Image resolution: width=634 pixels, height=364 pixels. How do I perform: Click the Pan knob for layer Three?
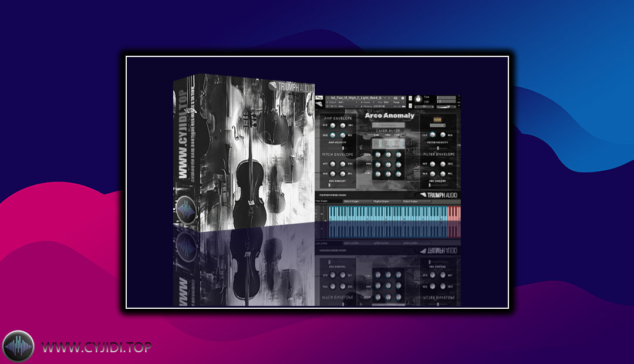(x=398, y=165)
